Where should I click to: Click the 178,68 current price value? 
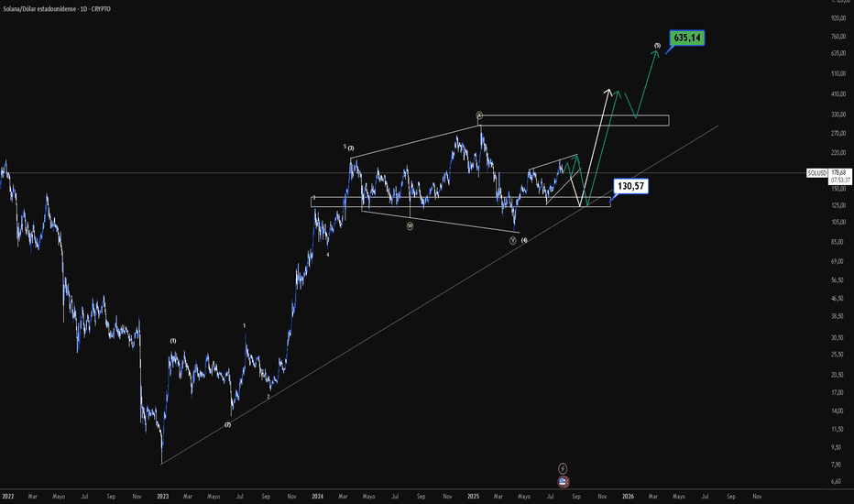pyautogui.click(x=838, y=172)
